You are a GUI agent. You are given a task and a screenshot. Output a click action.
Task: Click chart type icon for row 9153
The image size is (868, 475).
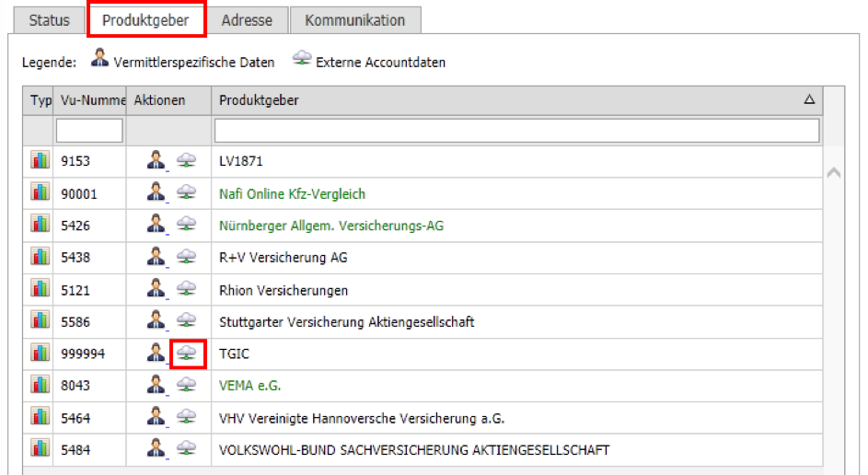point(40,162)
